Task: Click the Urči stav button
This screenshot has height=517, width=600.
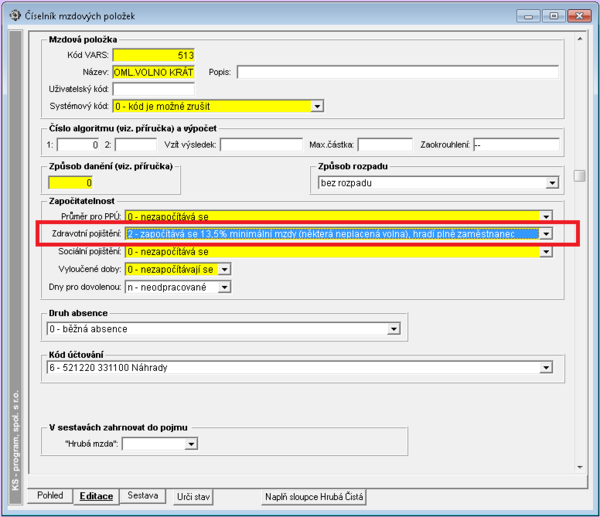Action: [193, 497]
